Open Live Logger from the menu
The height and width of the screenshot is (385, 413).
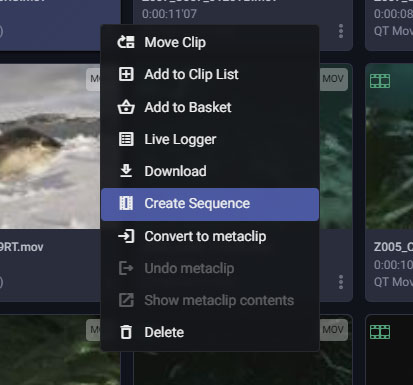(x=210, y=139)
